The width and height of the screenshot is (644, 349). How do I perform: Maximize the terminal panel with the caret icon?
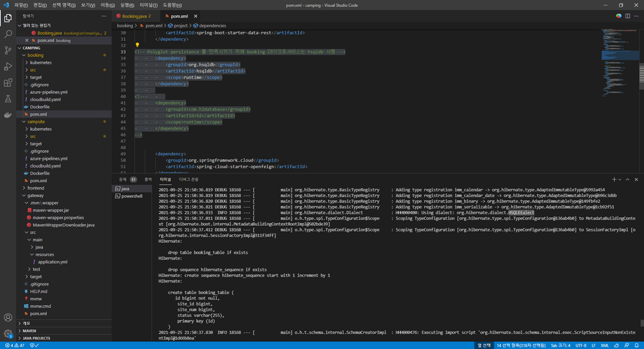click(x=628, y=180)
